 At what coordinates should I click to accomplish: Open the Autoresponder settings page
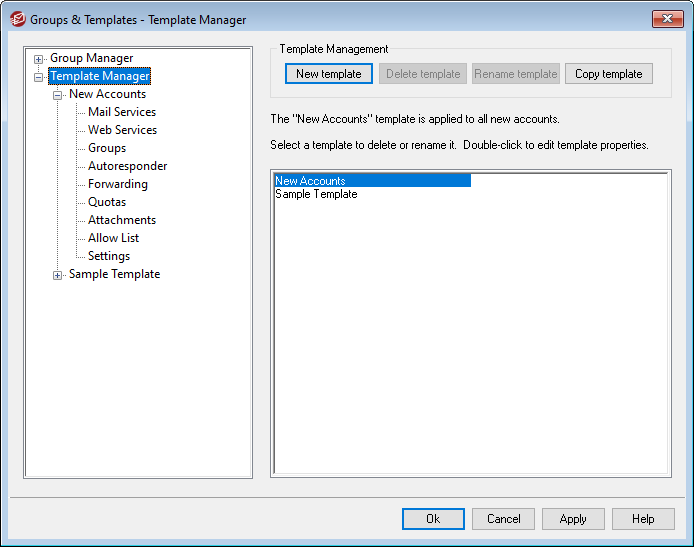[127, 166]
